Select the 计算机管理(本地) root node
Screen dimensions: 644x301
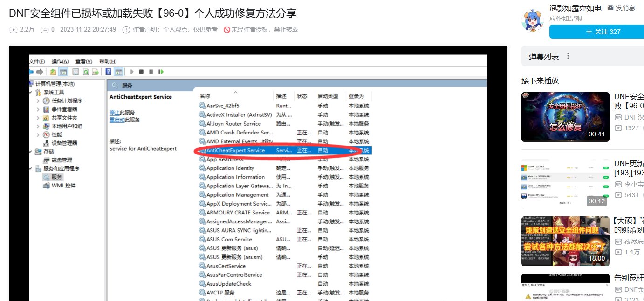(51, 84)
